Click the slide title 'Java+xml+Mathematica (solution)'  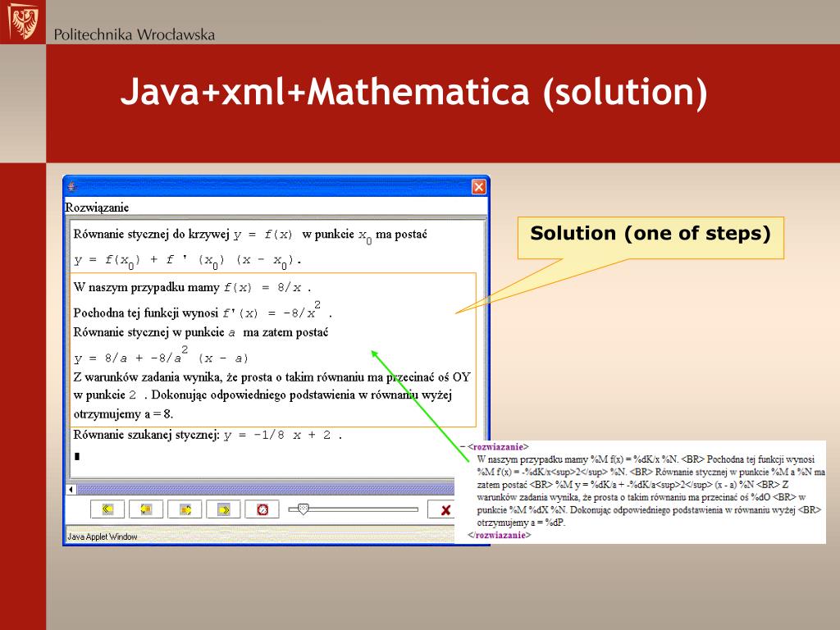[414, 92]
